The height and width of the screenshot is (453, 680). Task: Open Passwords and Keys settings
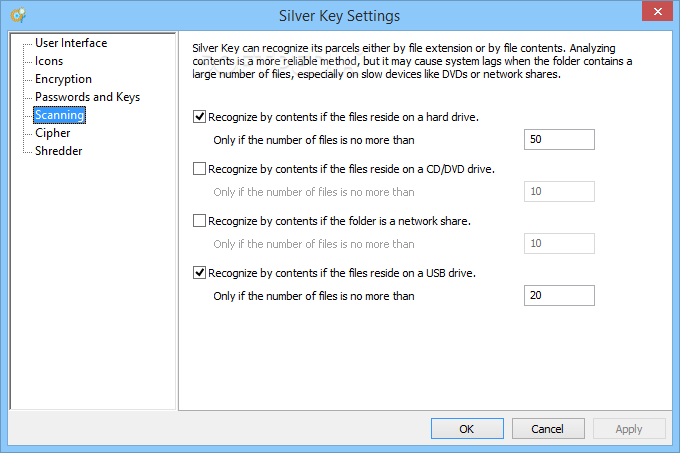click(88, 97)
